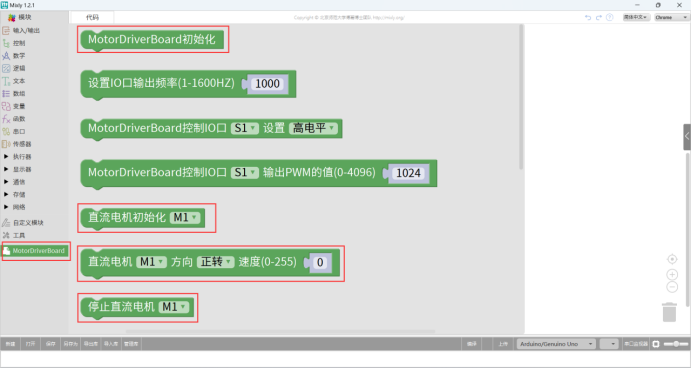The image size is (692, 368).
Task: Click the slider in the bottom right
Action: (x=676, y=344)
